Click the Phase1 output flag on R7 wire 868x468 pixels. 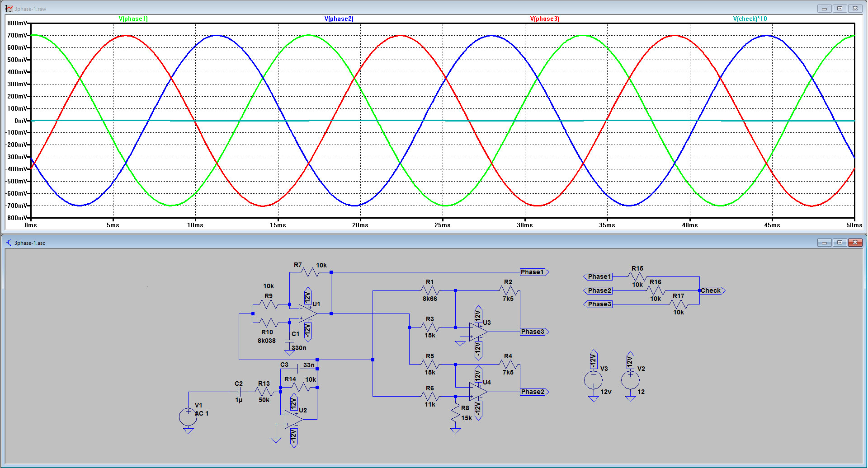click(534, 272)
